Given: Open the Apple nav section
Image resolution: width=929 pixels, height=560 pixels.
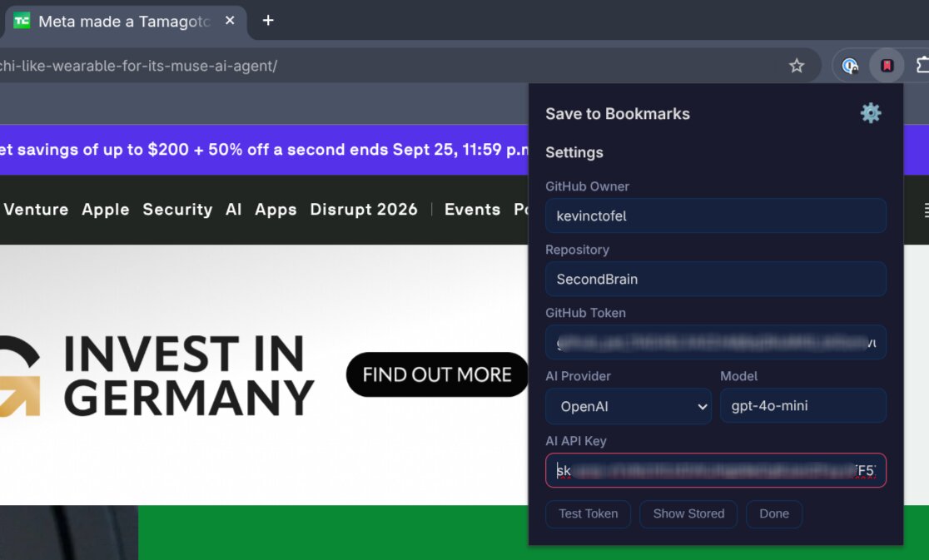Looking at the screenshot, I should 106,210.
